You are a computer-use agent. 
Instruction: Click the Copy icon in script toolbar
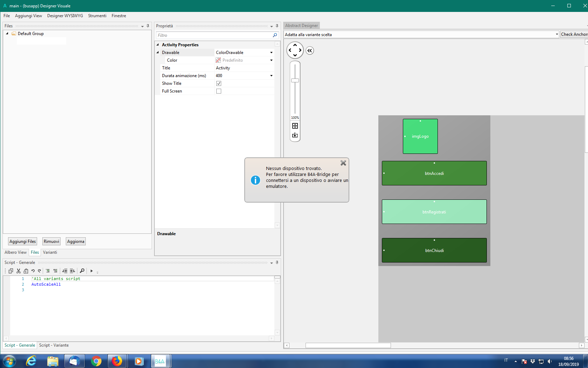[x=11, y=271]
